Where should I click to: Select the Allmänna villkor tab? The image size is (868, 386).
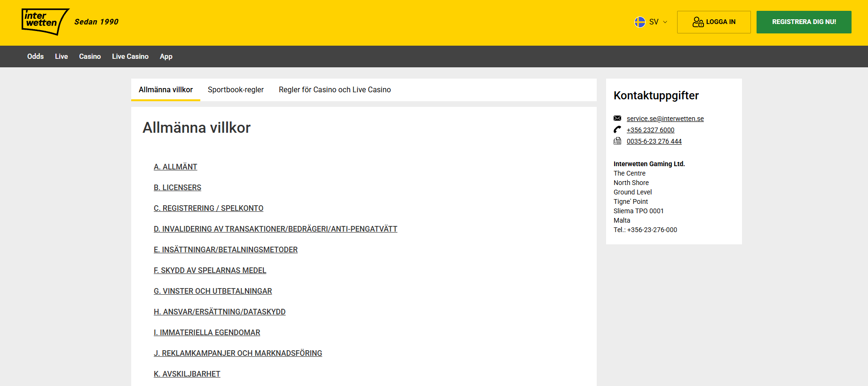click(166, 89)
